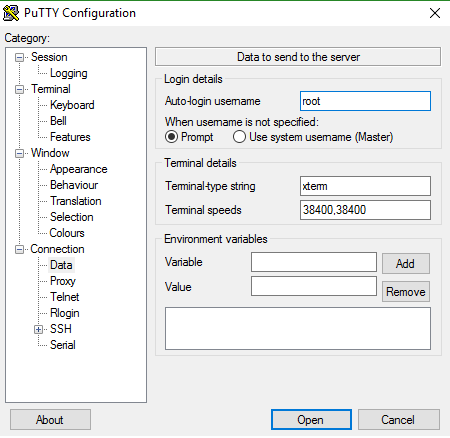Screen dimensions: 450x438
Task: Open the Telnet category
Action: pos(65,297)
